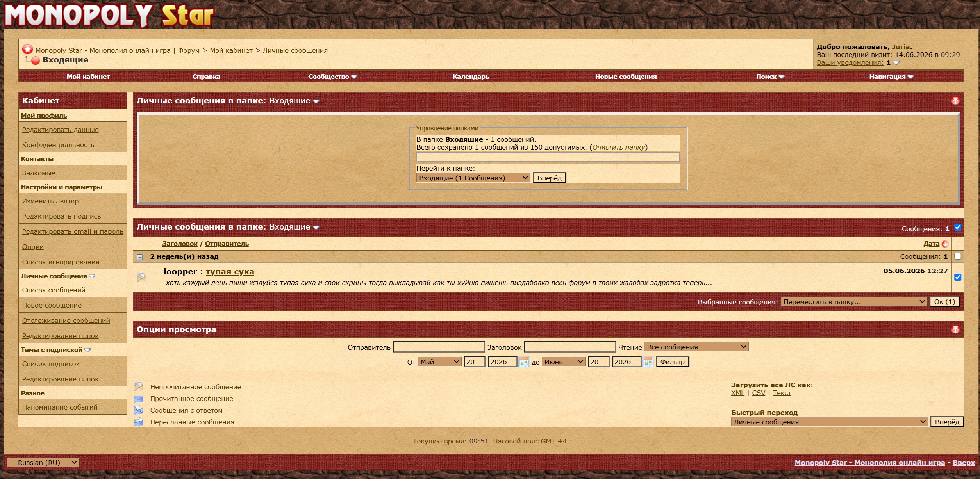Viewport: 980px width, 479px height.
Task: Click the 'Фильтр' button
Action: click(x=672, y=362)
